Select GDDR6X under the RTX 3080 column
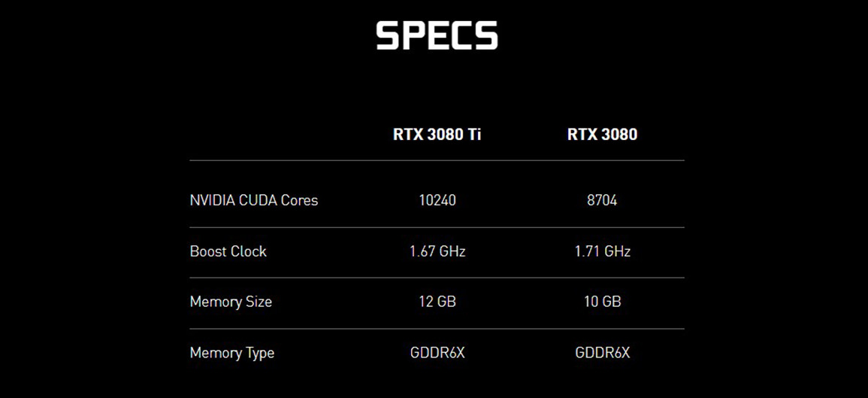The width and height of the screenshot is (868, 398). (602, 353)
